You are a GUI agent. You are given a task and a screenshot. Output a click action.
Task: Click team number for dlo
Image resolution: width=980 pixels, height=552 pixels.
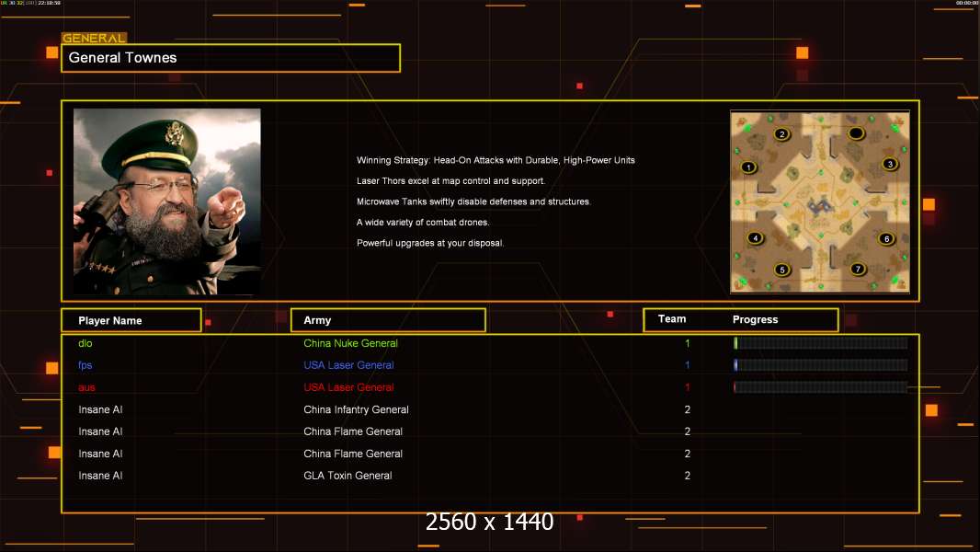[x=688, y=343]
